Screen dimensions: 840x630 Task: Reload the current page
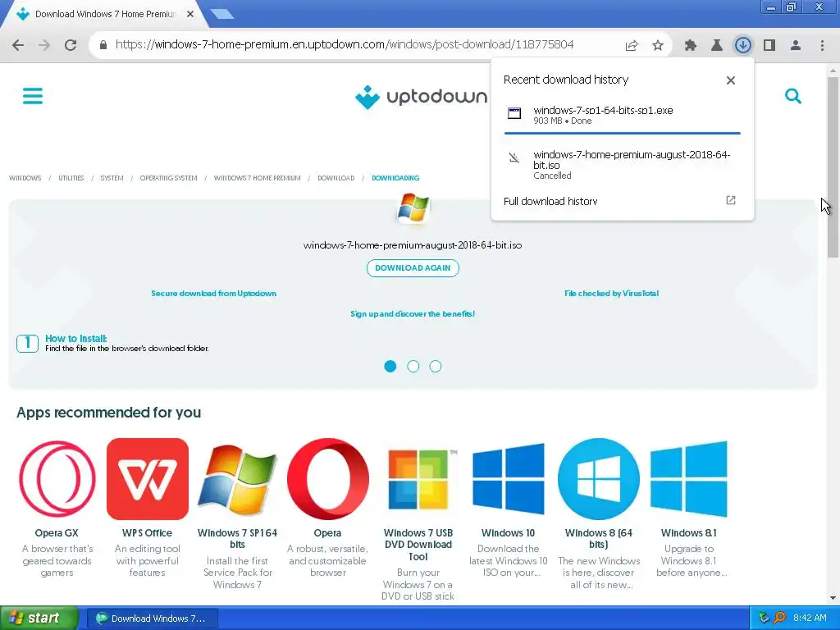tap(71, 45)
